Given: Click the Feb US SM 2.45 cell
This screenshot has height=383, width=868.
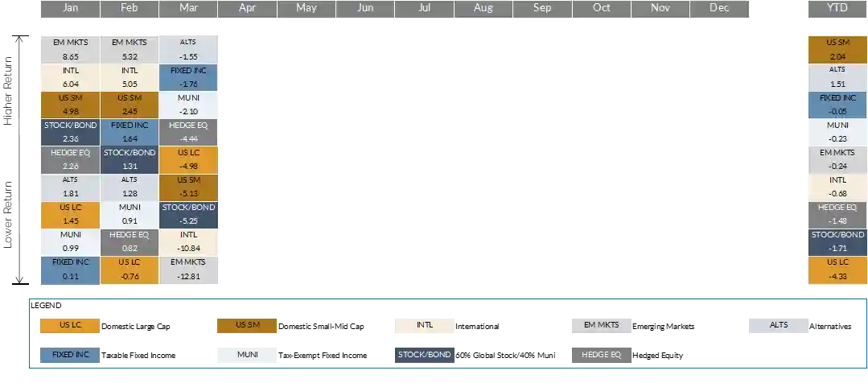Looking at the screenshot, I should [x=130, y=105].
